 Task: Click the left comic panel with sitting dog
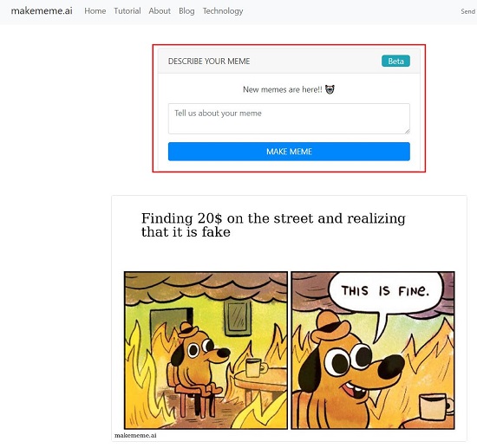point(206,350)
